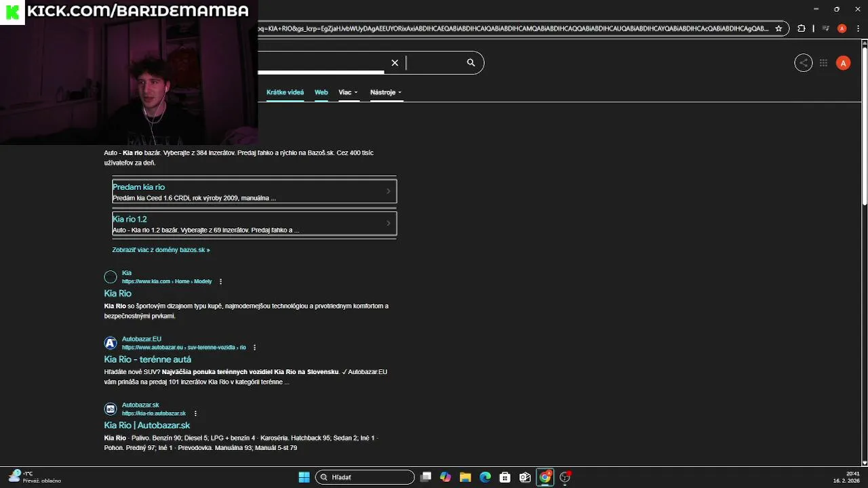This screenshot has width=868, height=488.
Task: Open options dots beside kia.com result
Action: (x=220, y=281)
